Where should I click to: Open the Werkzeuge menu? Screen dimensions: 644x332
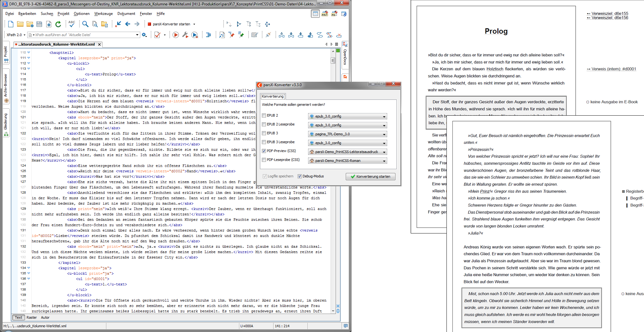click(104, 14)
